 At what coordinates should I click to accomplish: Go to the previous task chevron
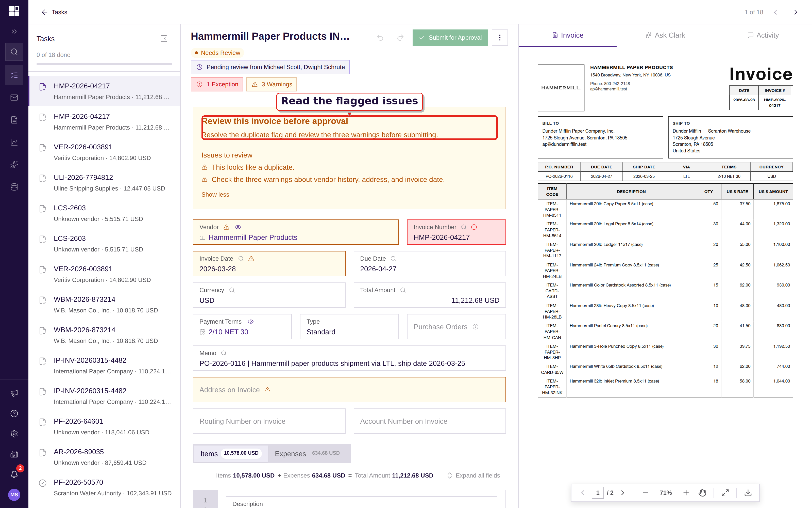click(775, 12)
